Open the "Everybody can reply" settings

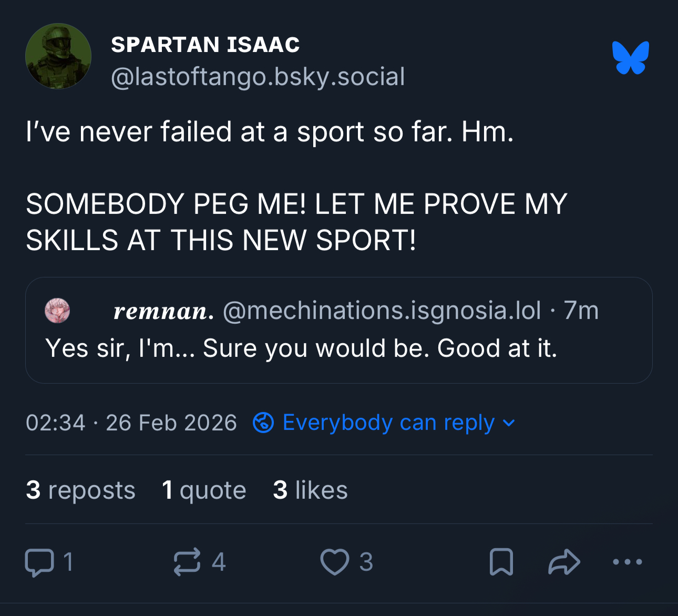[388, 423]
